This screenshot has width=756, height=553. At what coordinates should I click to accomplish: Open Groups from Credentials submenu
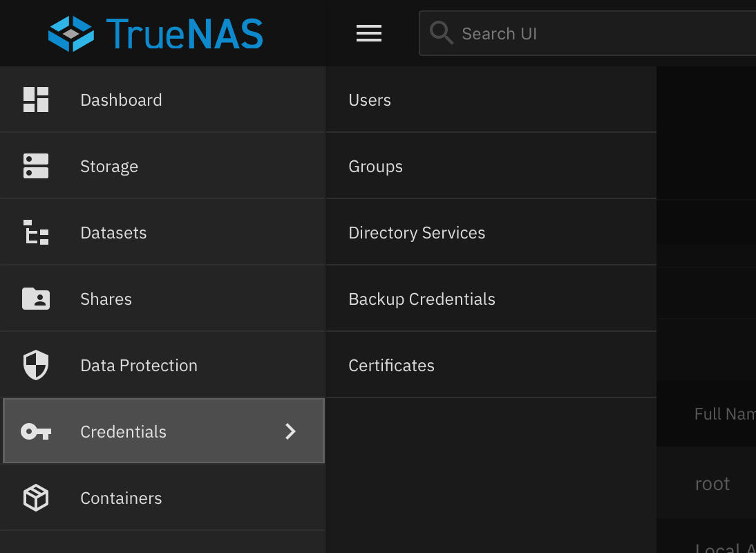click(375, 167)
